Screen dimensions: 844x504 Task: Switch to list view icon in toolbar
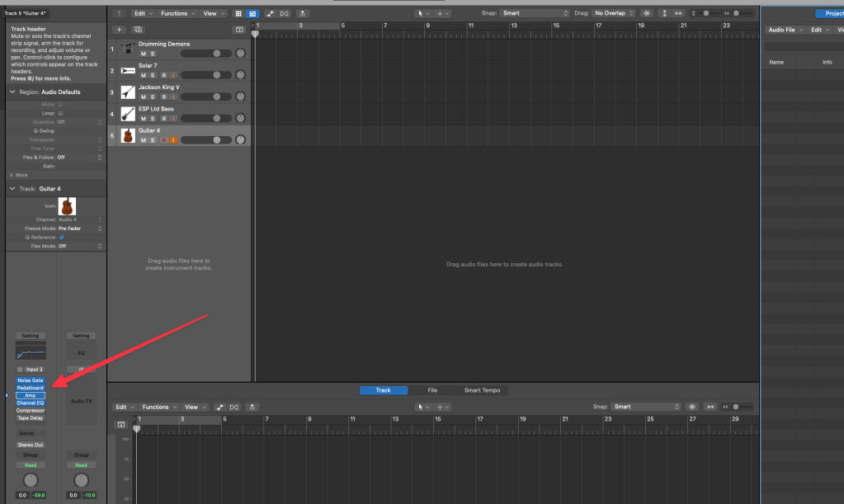coord(252,13)
